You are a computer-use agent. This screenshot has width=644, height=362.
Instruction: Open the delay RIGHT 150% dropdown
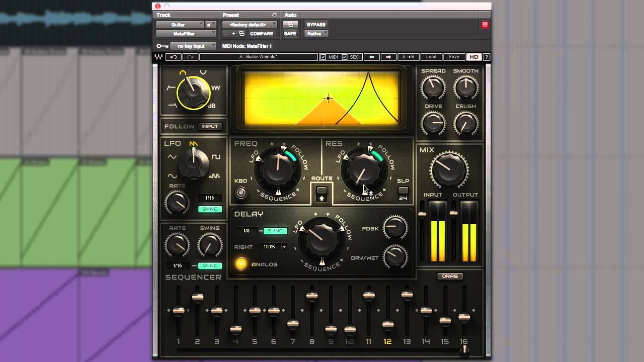[274, 247]
